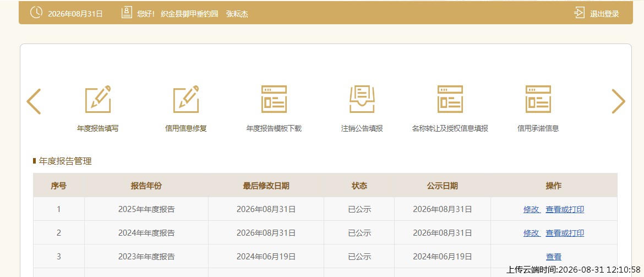The width and height of the screenshot is (644, 277).
Task: Click the 操作 column header
Action: 554,186
